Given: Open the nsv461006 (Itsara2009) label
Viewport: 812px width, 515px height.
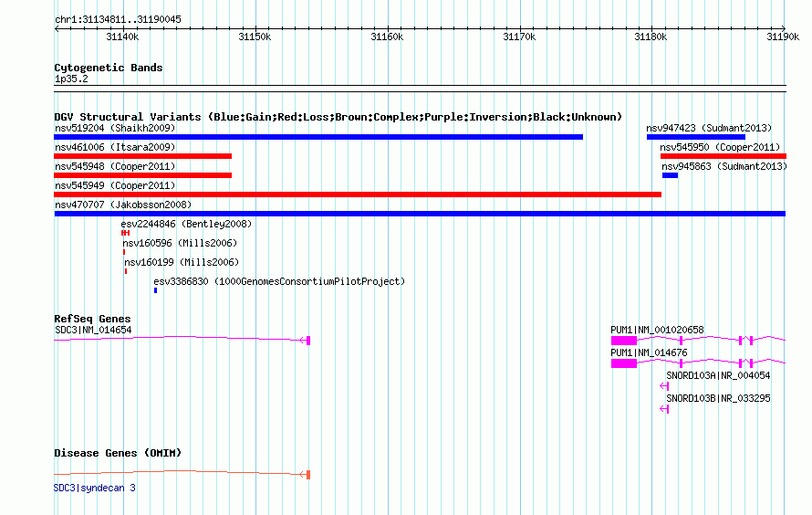Looking at the screenshot, I should (x=115, y=147).
